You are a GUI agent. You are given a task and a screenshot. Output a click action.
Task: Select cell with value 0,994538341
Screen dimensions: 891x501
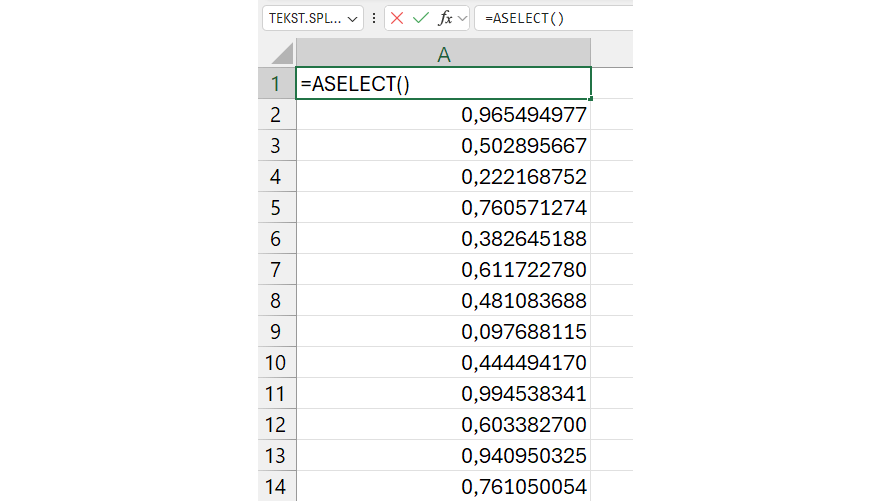443,394
